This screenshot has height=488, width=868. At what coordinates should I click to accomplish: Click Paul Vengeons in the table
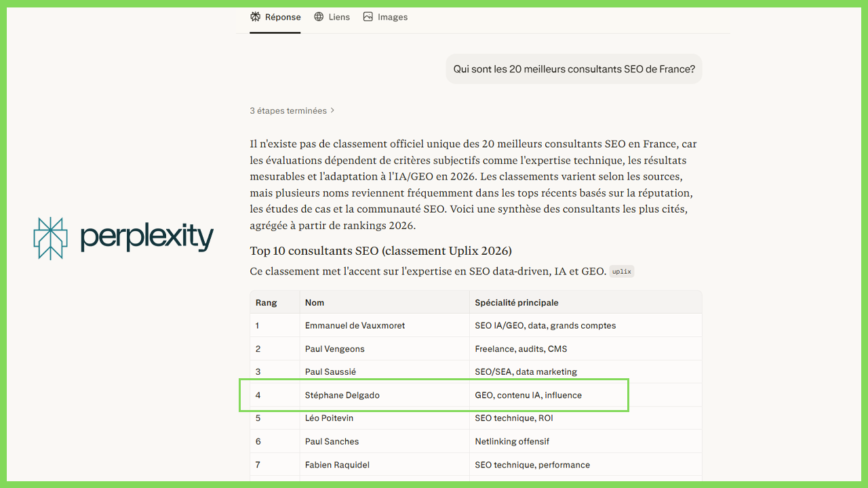(x=334, y=349)
